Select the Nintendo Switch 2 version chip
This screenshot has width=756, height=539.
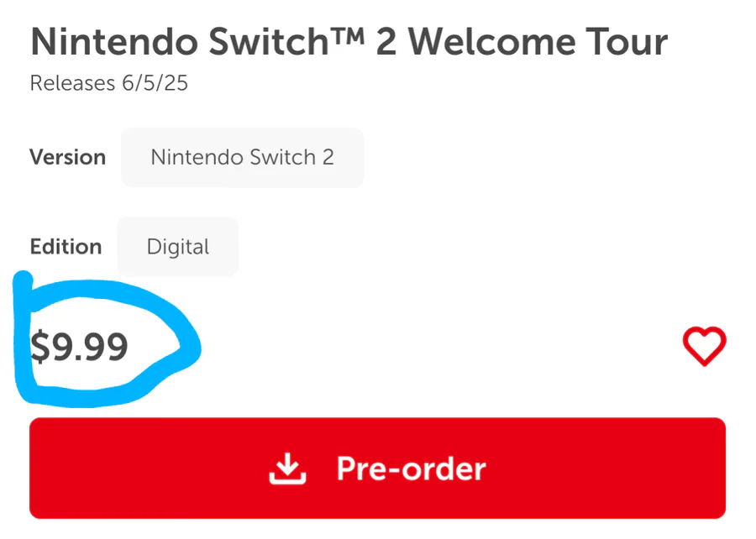point(242,158)
